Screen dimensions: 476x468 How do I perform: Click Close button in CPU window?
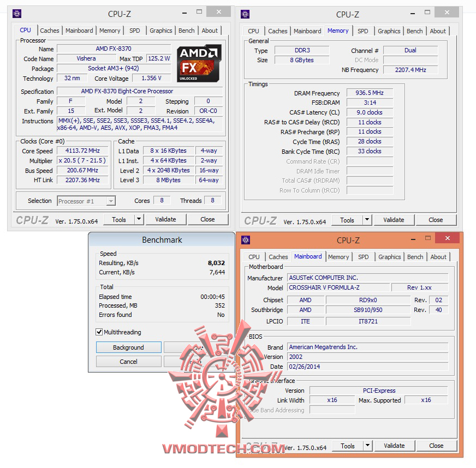(x=207, y=219)
